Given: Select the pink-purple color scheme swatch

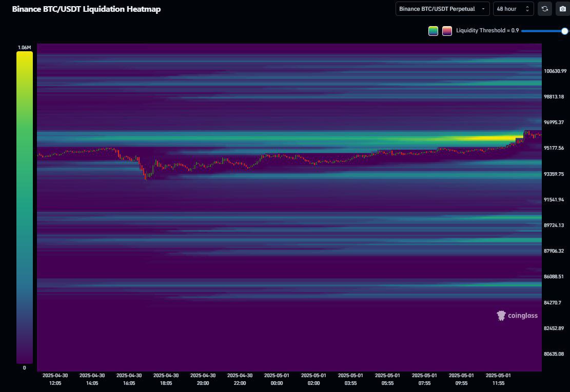Looking at the screenshot, I should pos(447,31).
